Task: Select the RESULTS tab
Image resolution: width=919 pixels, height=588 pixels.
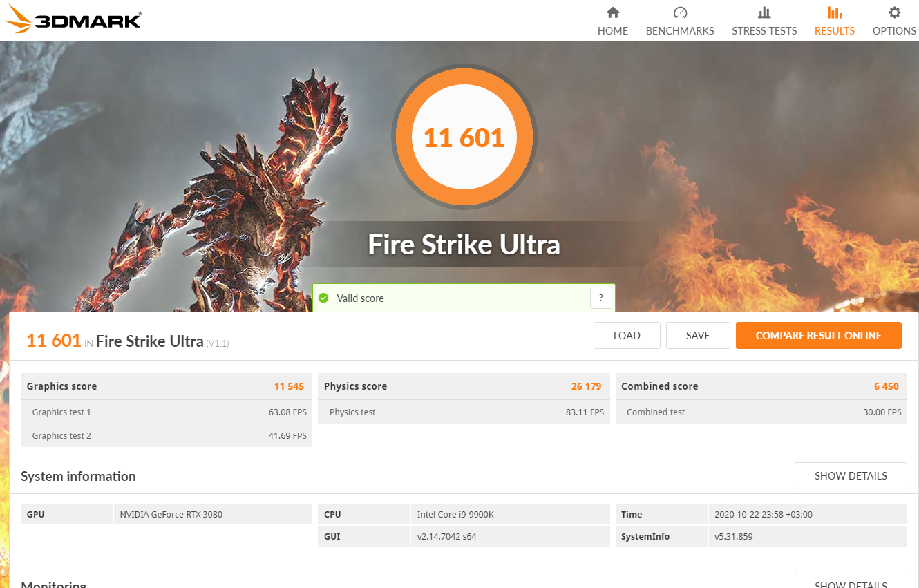Action: pyautogui.click(x=835, y=31)
